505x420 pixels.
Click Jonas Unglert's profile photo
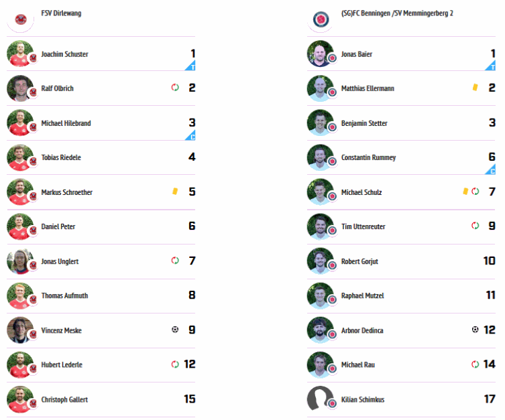[x=20, y=261]
